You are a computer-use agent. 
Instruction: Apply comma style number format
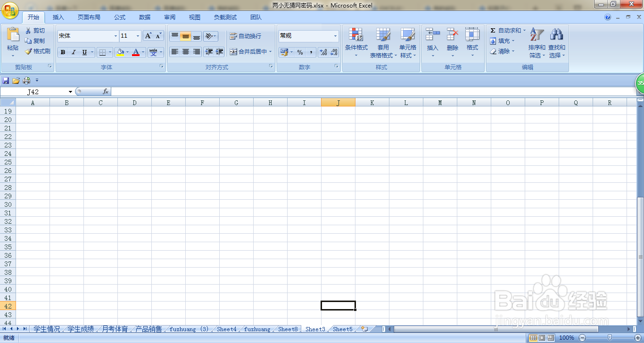pyautogui.click(x=311, y=52)
